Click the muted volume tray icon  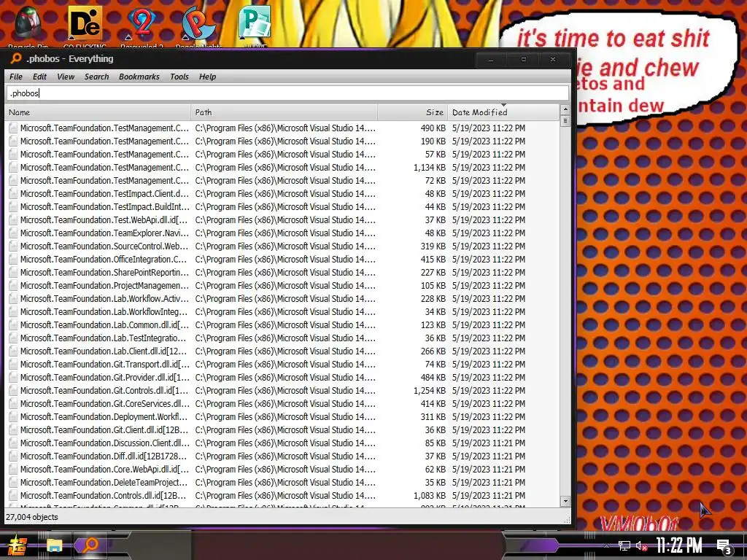[x=641, y=545]
